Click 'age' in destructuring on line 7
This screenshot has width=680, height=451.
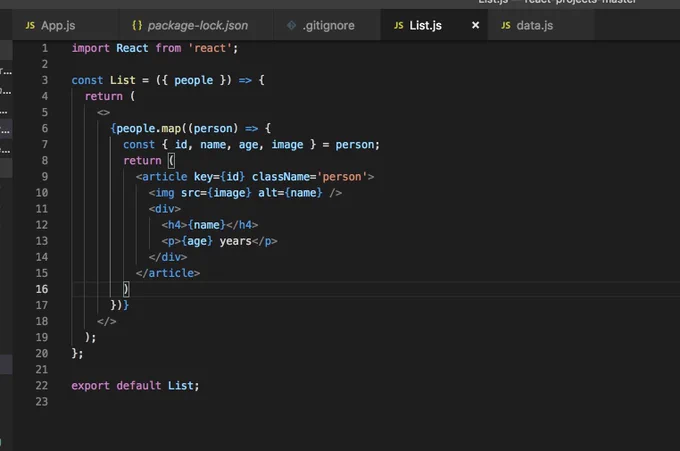click(248, 145)
